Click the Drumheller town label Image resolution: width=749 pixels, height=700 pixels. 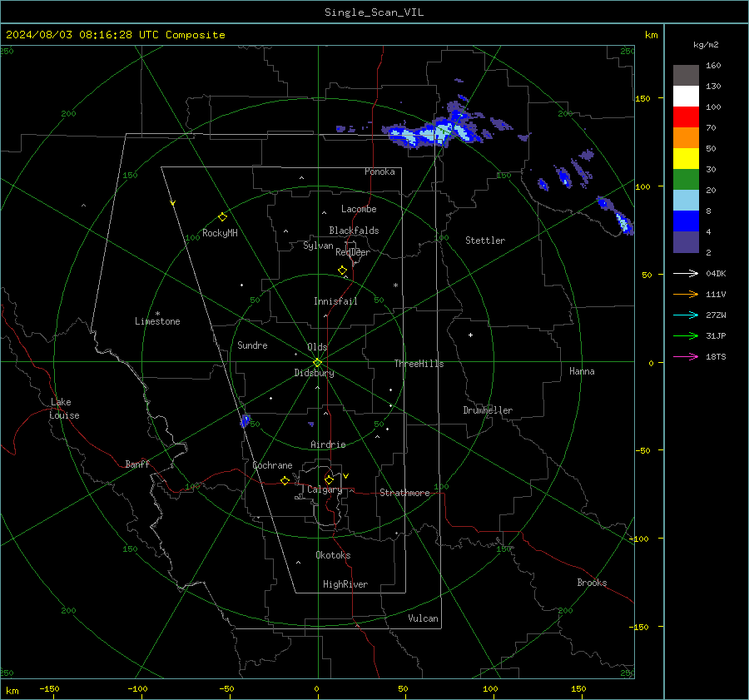(x=488, y=410)
